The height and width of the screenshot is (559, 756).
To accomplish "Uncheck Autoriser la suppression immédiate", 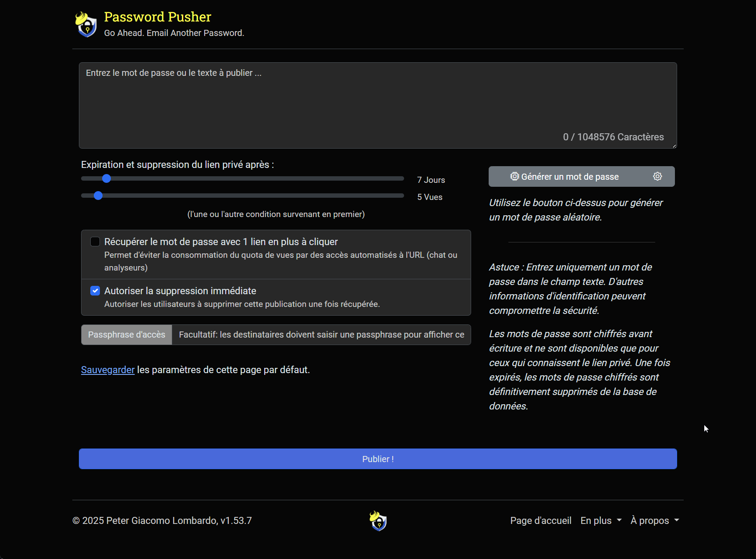I will point(95,291).
